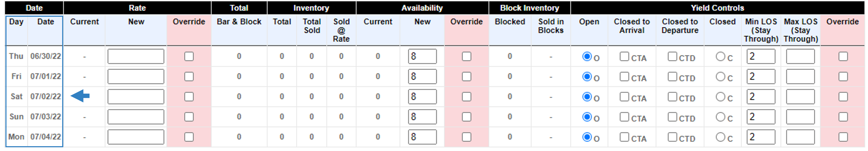This screenshot has height=151, width=868.
Task: Click the Yield Controls header
Action: pyautogui.click(x=717, y=8)
